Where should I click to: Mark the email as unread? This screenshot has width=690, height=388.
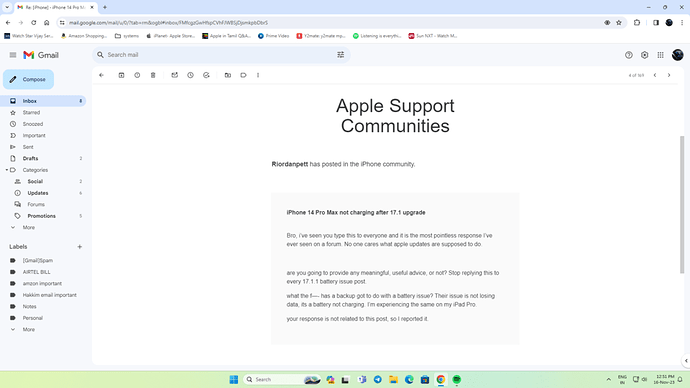(x=175, y=75)
